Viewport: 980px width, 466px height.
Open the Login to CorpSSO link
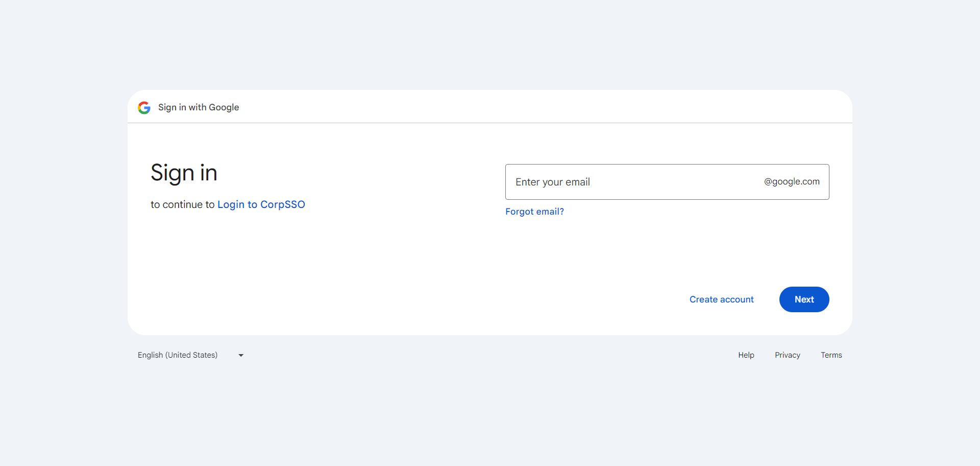pyautogui.click(x=261, y=204)
